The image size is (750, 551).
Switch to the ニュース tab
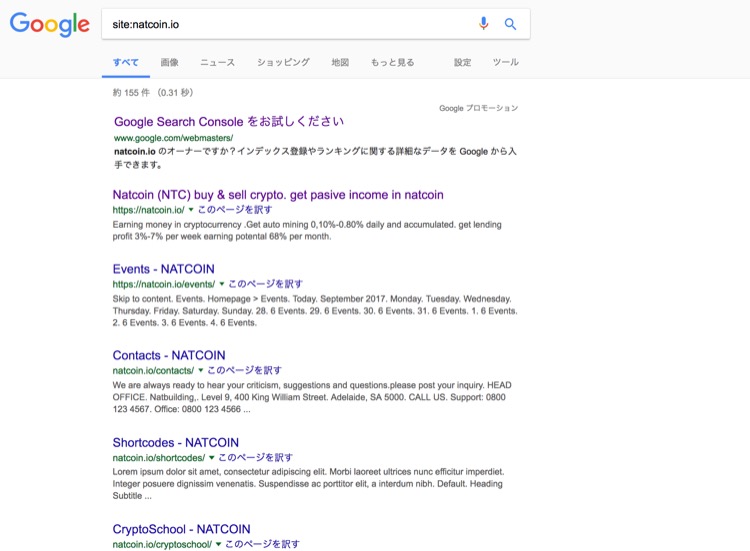coord(217,62)
